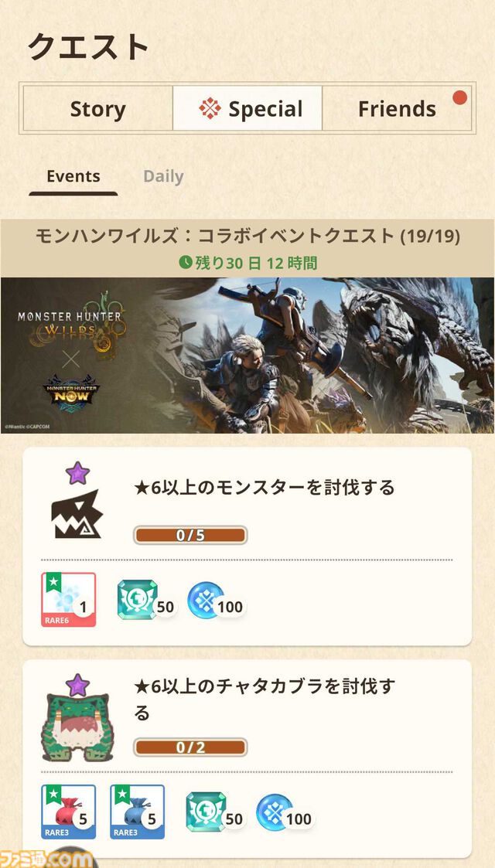Tap the red notification dot on Friends

pyautogui.click(x=459, y=98)
